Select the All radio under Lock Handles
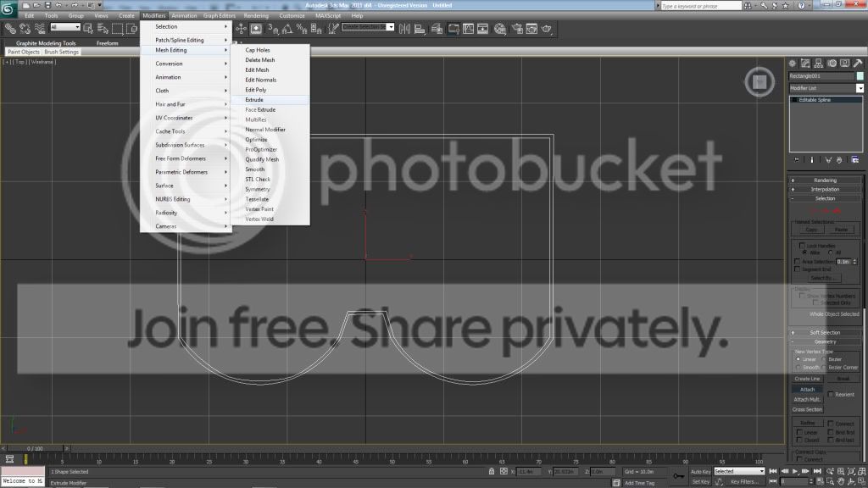Image resolution: width=868 pixels, height=488 pixels. (831, 252)
